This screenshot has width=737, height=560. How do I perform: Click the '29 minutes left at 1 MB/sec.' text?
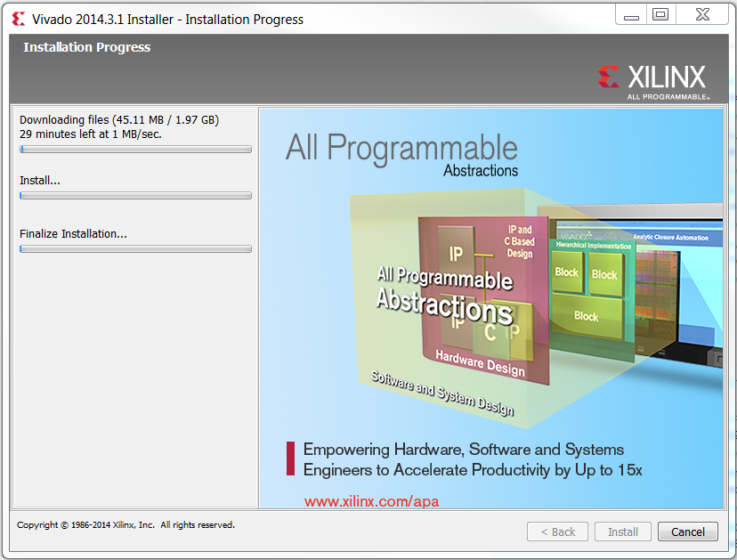(x=91, y=134)
